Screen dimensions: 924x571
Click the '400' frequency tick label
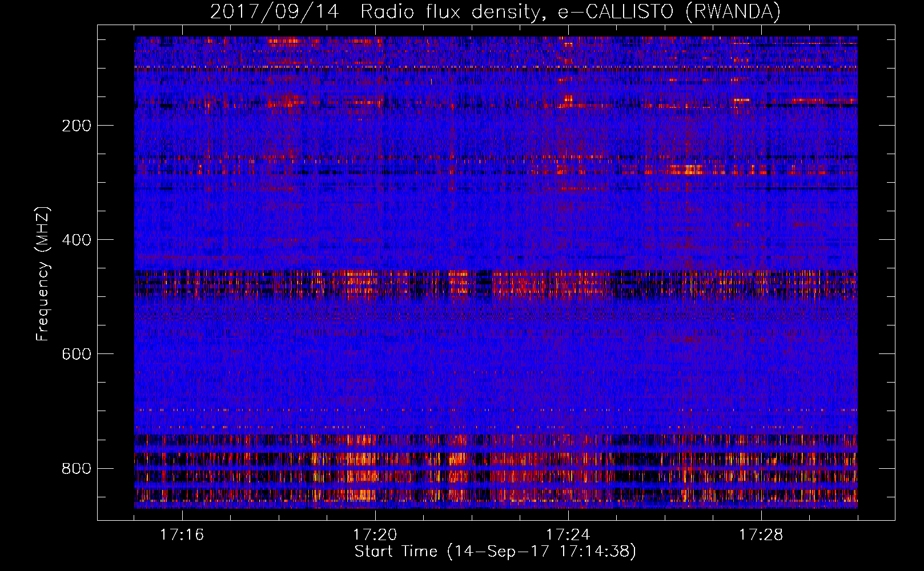77,240
